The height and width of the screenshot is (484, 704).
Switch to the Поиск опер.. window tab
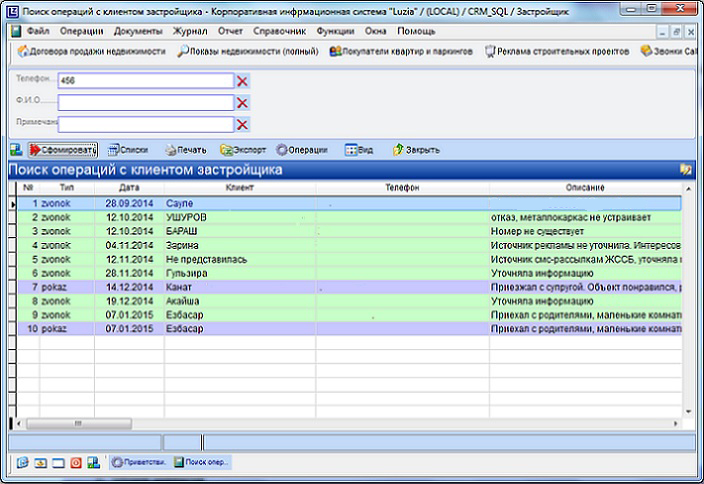click(201, 462)
